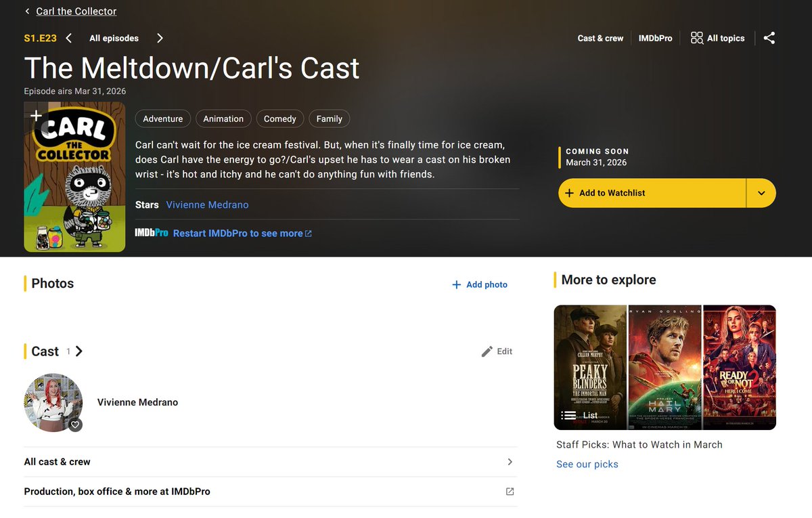Click the IMDbPro logo beside Restart link

[x=152, y=233]
